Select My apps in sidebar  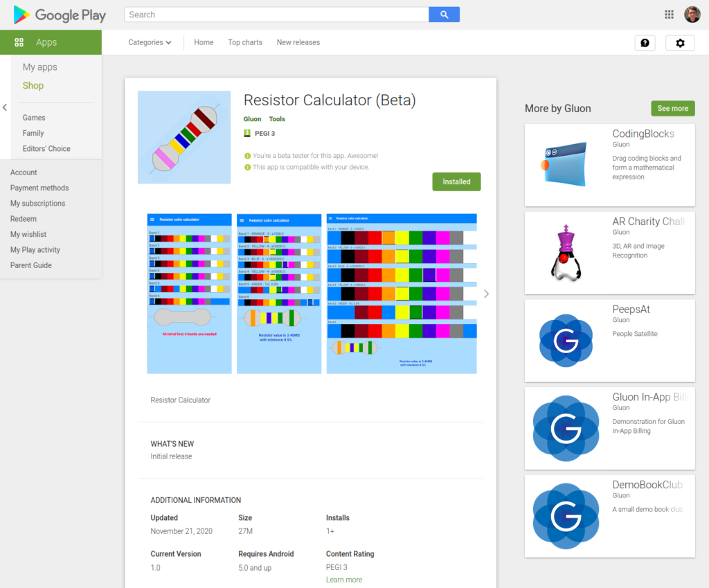[39, 67]
